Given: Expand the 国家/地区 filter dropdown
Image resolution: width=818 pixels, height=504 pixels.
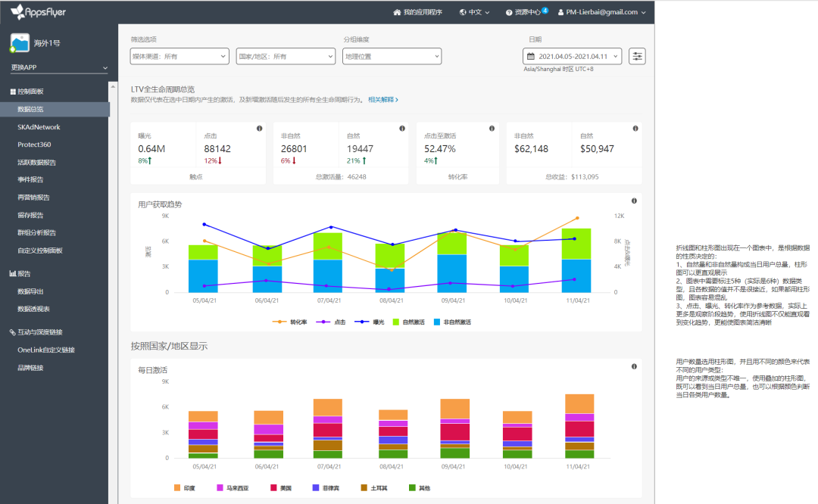Looking at the screenshot, I should coord(286,56).
